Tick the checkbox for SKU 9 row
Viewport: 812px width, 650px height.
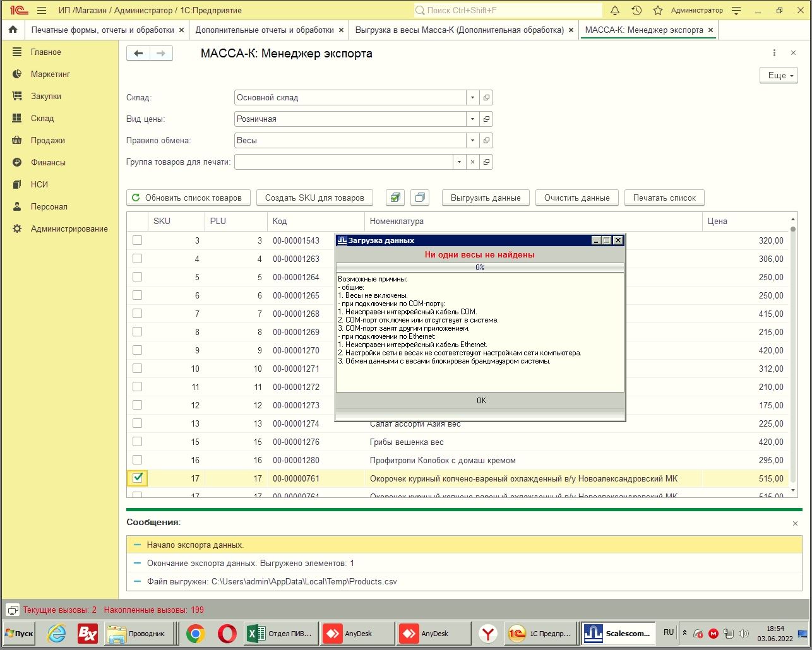click(x=137, y=350)
